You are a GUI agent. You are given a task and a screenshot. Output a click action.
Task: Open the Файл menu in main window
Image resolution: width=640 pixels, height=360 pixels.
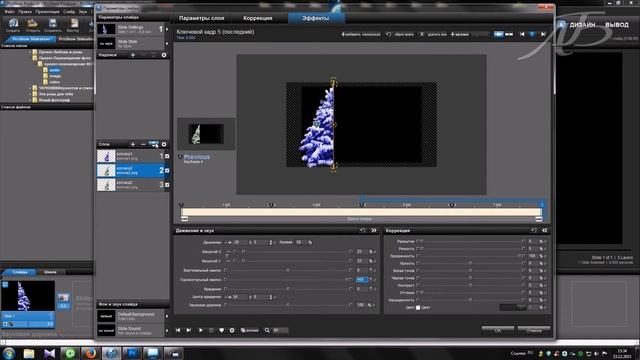(x=9, y=12)
